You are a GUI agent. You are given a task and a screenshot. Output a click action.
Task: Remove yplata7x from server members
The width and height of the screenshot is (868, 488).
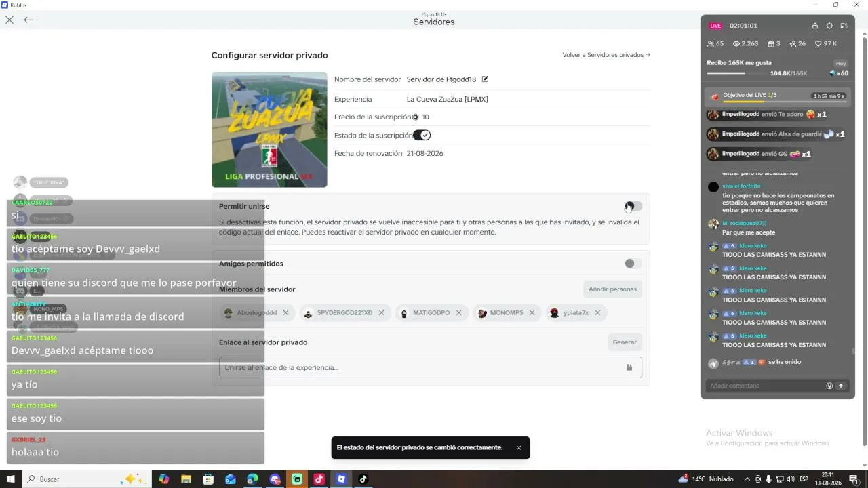tap(597, 312)
